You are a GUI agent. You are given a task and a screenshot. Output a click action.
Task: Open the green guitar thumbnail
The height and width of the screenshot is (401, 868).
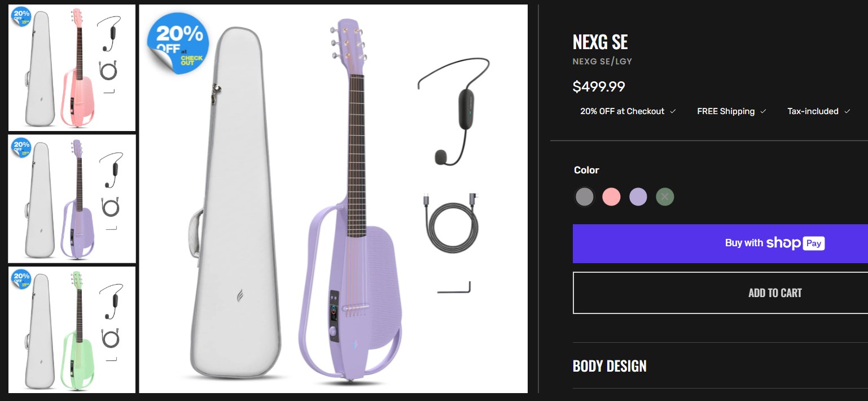coord(72,330)
